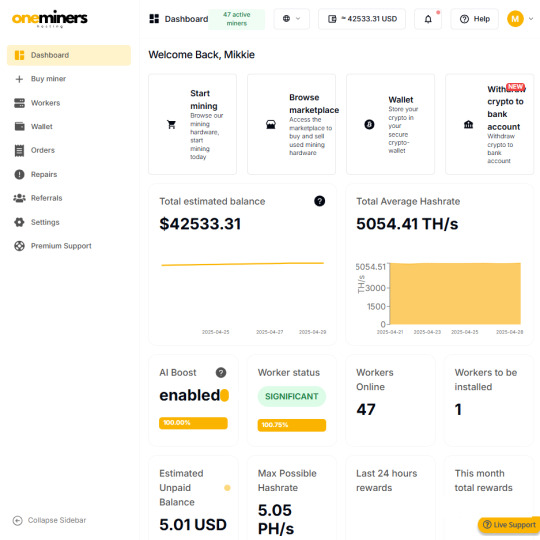This screenshot has width=540, height=540.
Task: Open Premium Support page
Action: (x=69, y=246)
